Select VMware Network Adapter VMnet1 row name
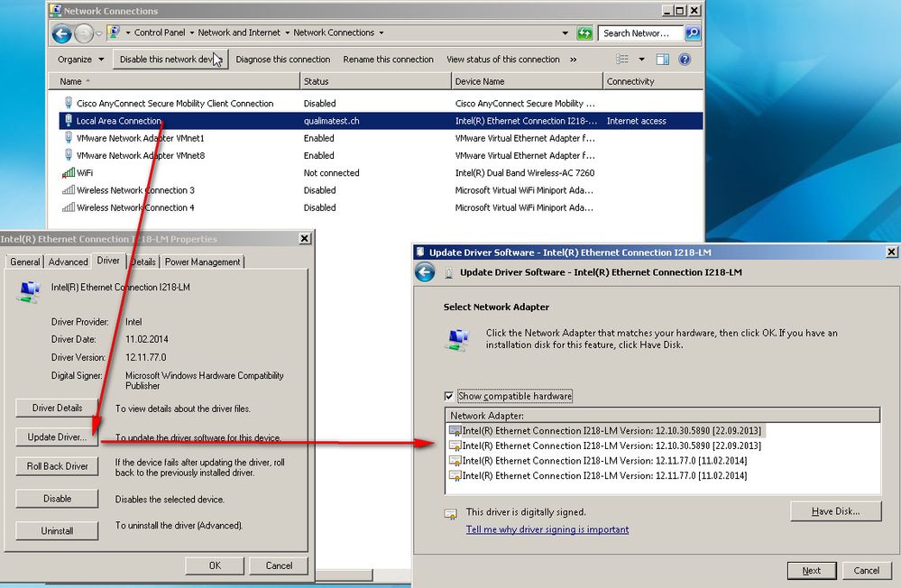This screenshot has width=901, height=588. [140, 138]
